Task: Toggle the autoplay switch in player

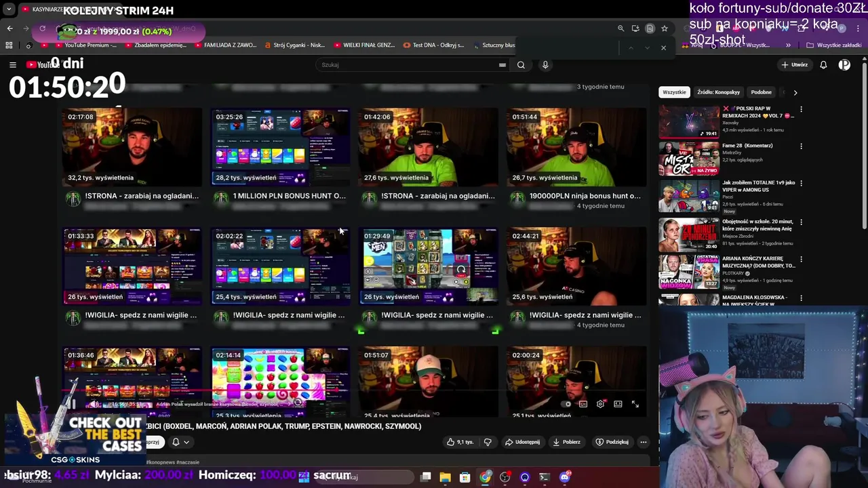Action: click(x=566, y=404)
